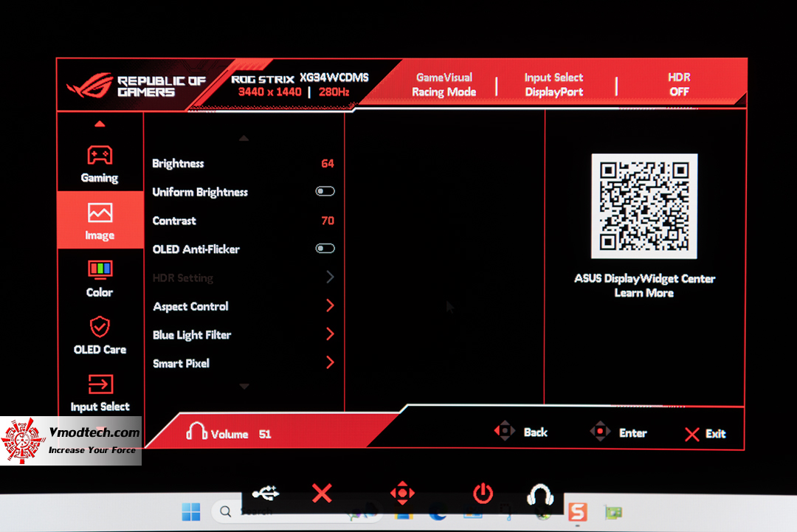
Task: Click the headphone Volume 51 indicator
Action: [229, 433]
